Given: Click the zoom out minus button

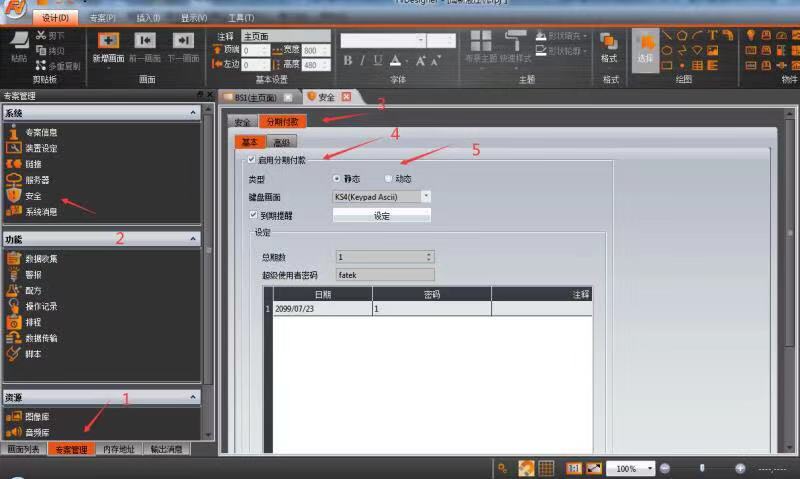Looking at the screenshot, I should pos(665,468).
